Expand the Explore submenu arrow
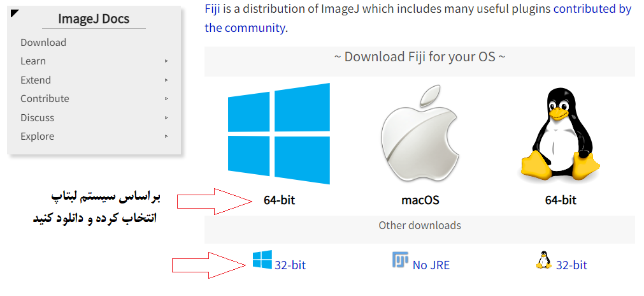The height and width of the screenshot is (296, 644). [x=166, y=136]
